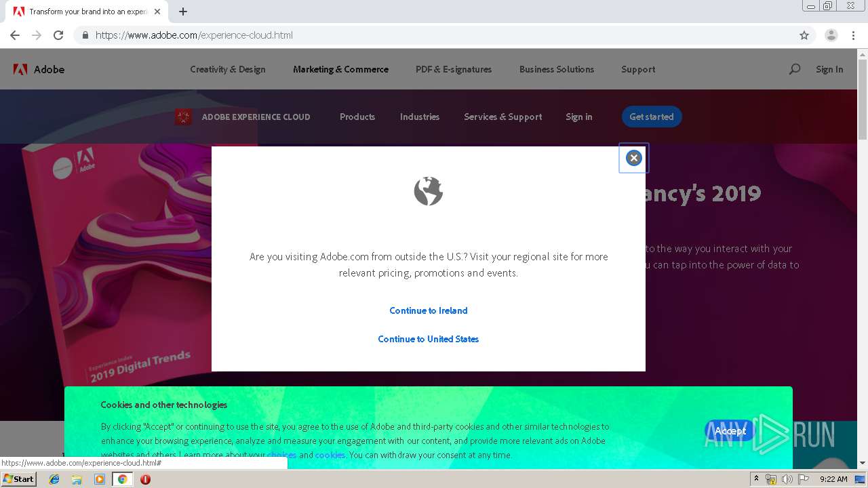Select the Transform your brand tab

(x=86, y=12)
